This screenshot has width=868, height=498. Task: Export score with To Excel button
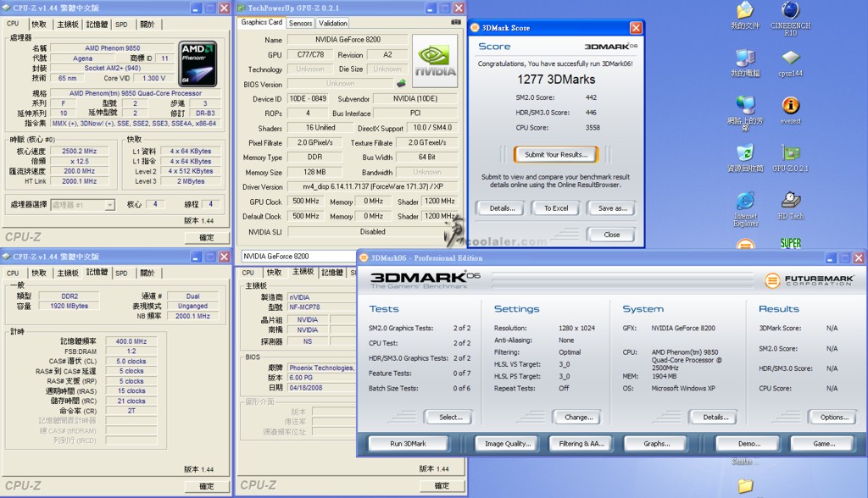[556, 208]
